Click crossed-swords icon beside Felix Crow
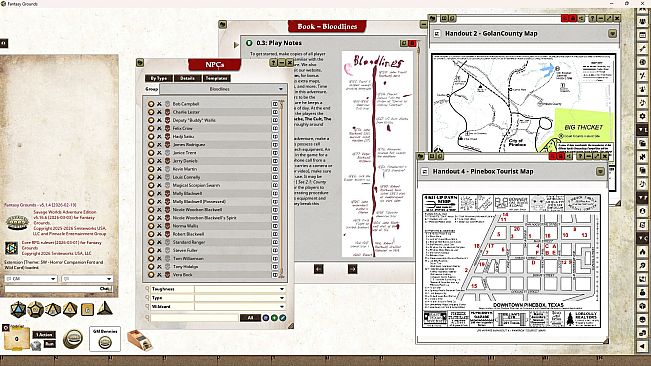 [x=159, y=128]
